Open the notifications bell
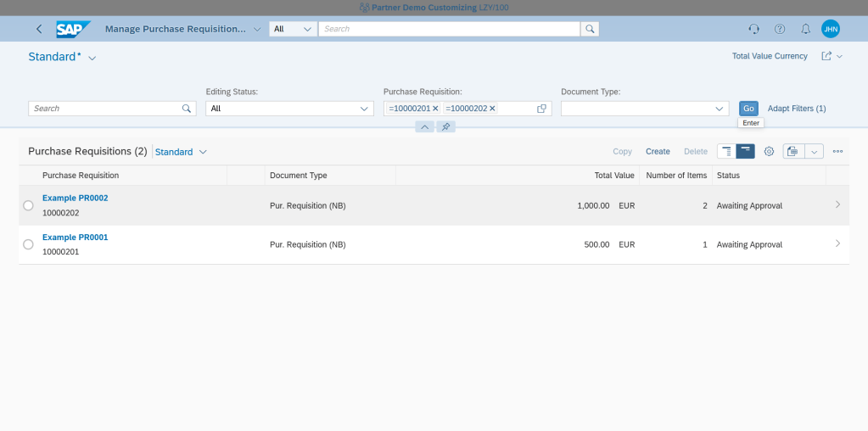The width and height of the screenshot is (868, 431). (805, 29)
